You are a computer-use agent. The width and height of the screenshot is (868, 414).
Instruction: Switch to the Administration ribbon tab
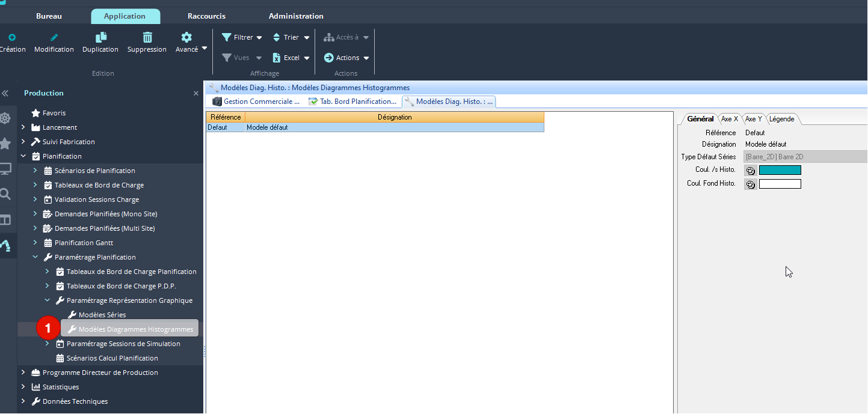pos(296,16)
